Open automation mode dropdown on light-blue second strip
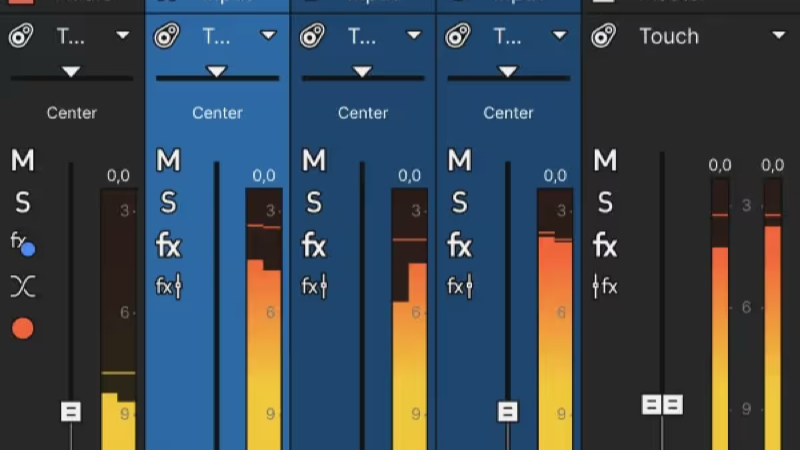 (x=268, y=35)
